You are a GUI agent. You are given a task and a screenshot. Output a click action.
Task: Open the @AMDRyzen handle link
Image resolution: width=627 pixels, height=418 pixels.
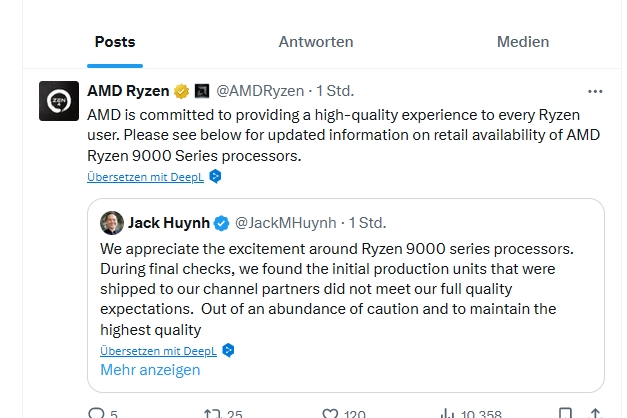coord(259,91)
